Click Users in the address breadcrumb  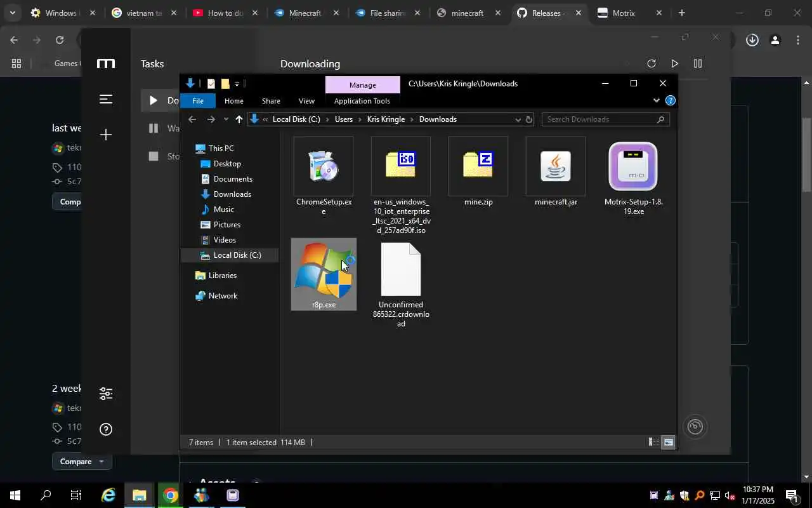tap(344, 119)
